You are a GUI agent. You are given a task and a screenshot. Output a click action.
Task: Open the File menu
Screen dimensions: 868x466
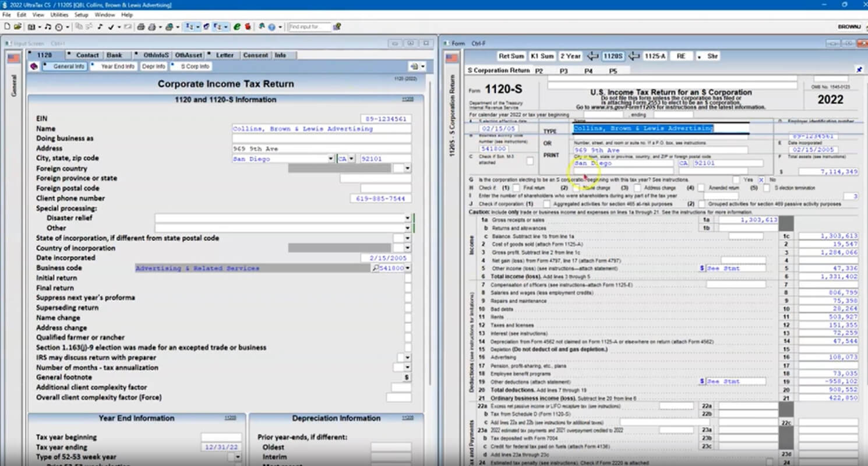7,15
